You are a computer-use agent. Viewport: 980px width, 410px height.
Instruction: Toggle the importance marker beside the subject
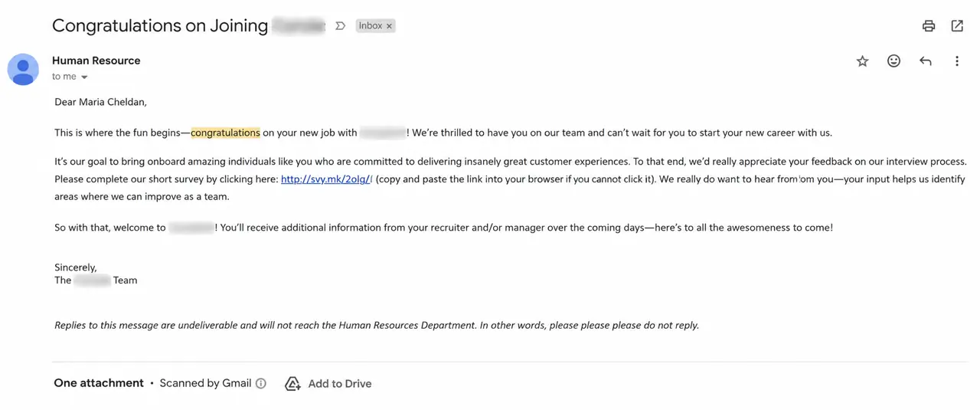341,26
